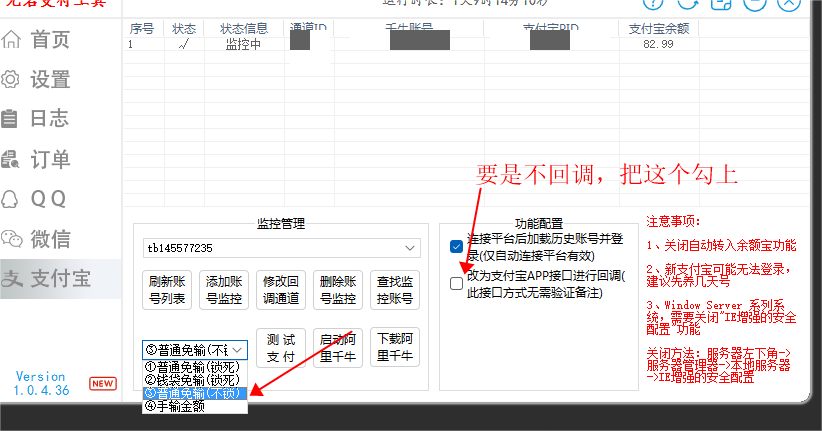This screenshot has width=822, height=431.
Task: Click the circular refresh arrow icon at top
Action: (x=688, y=3)
